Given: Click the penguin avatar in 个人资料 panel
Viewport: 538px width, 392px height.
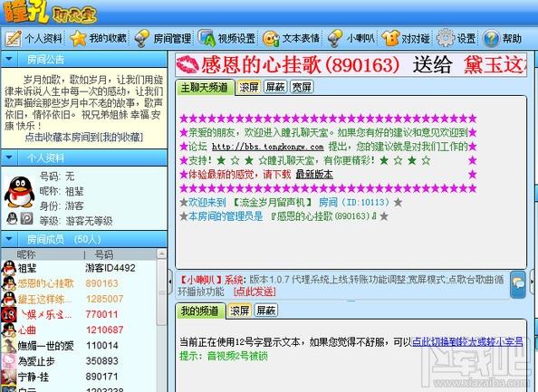Looking at the screenshot, I should (x=20, y=192).
